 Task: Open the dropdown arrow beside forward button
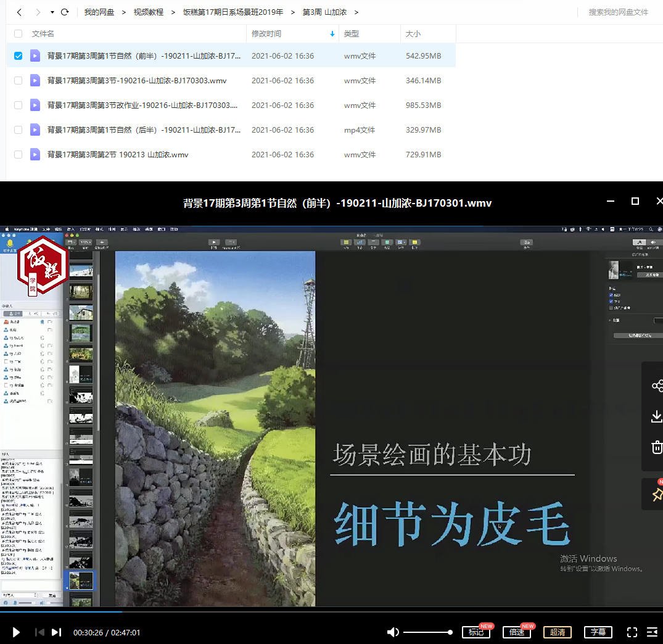point(51,12)
